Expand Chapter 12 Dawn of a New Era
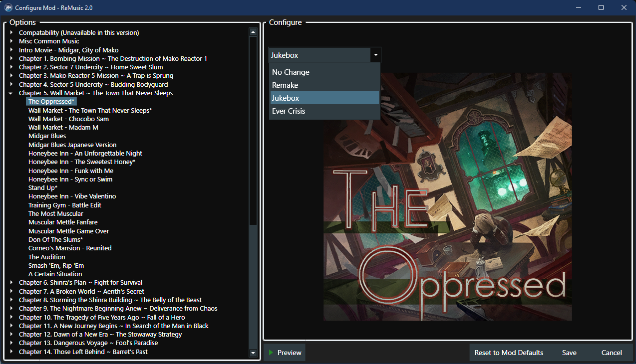 [11, 334]
